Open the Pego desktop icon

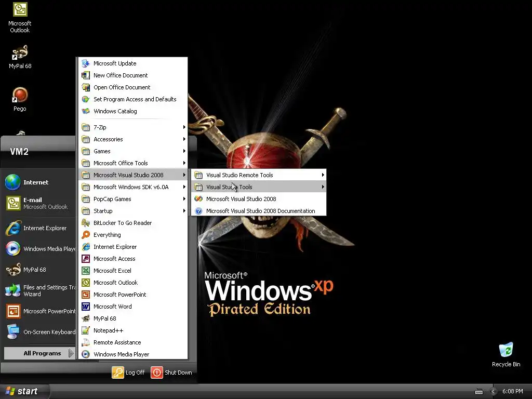pyautogui.click(x=20, y=95)
